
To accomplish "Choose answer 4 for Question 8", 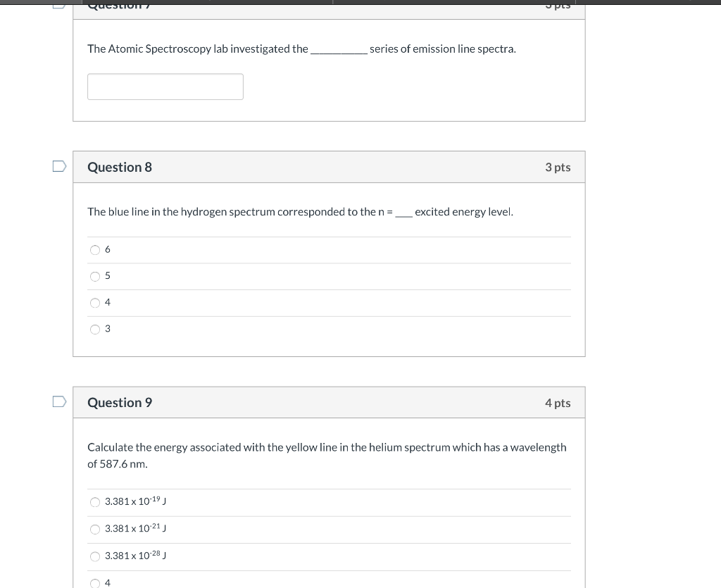I will (x=95, y=302).
